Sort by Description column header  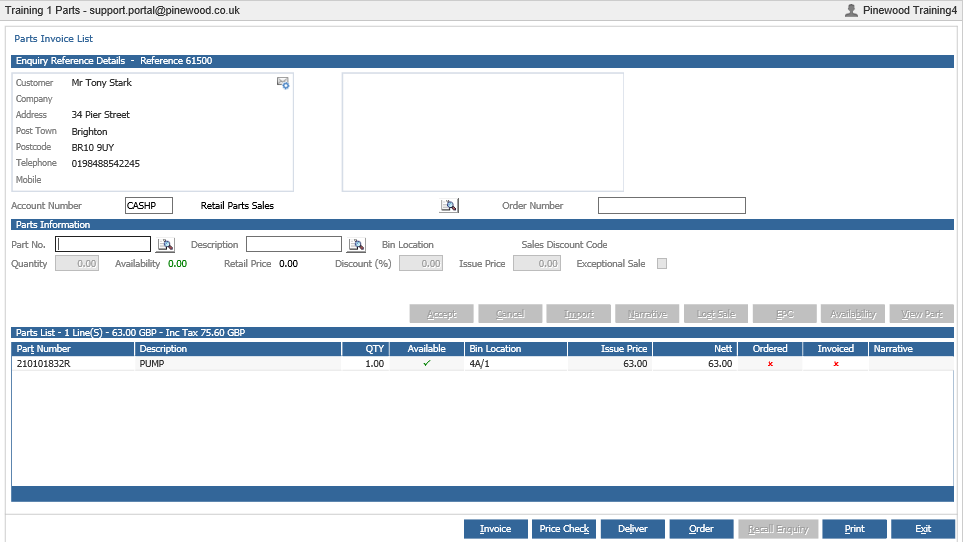click(238, 349)
